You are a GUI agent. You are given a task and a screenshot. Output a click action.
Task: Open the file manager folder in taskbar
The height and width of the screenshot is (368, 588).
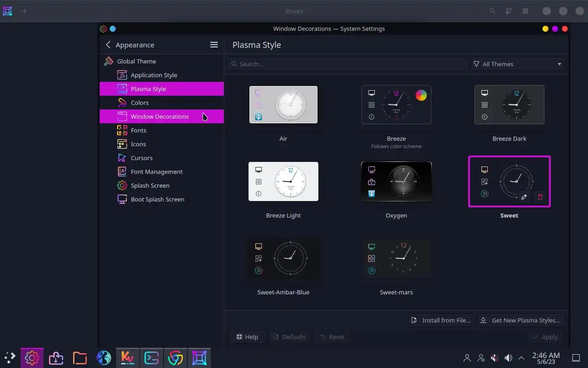pos(80,358)
